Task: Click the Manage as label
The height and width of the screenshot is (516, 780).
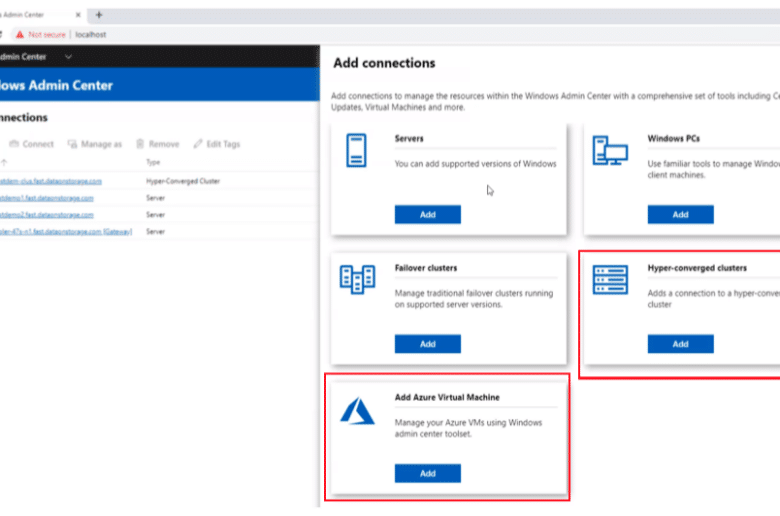Action: [101, 144]
